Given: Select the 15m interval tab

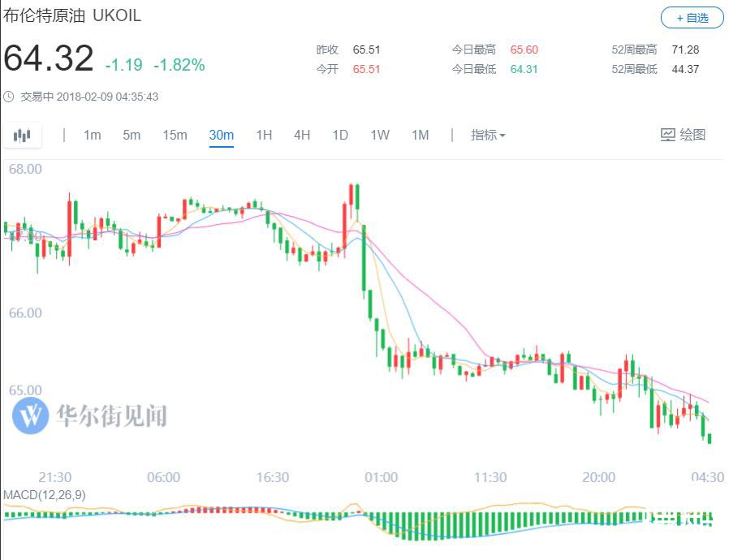Looking at the screenshot, I should 175,135.
